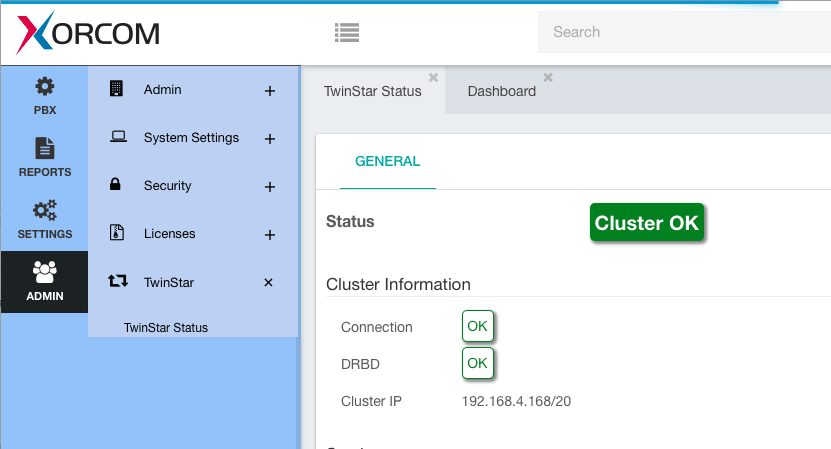The height and width of the screenshot is (449, 831).
Task: Focus the Search input field
Action: (x=684, y=32)
